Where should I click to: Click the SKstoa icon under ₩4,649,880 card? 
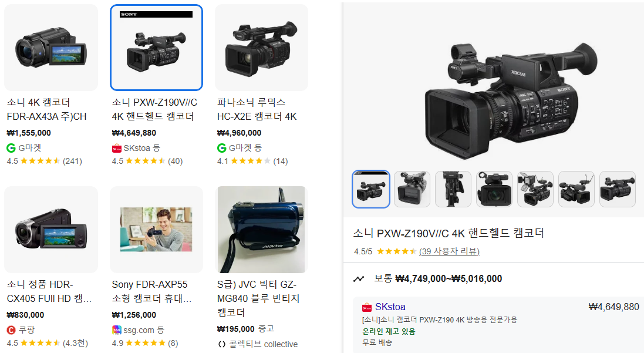tap(117, 148)
